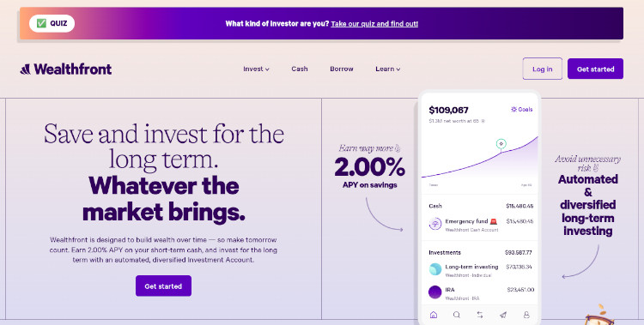The image size is (644, 325).
Task: Click Get started button below hero text
Action: pos(163,286)
